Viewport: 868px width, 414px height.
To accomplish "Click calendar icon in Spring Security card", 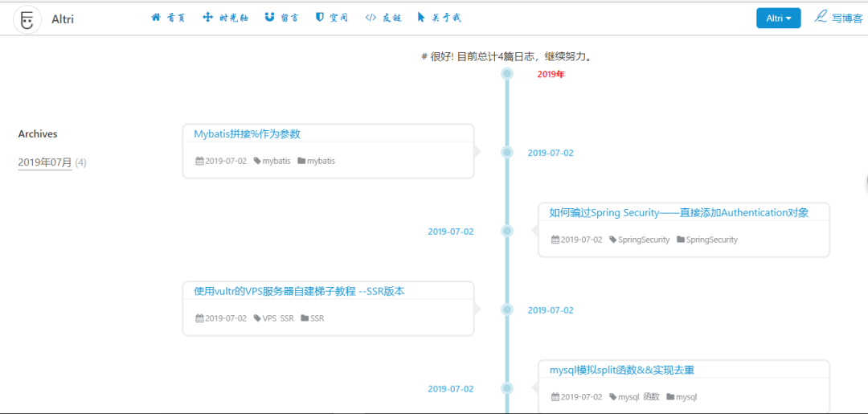I will pos(555,240).
